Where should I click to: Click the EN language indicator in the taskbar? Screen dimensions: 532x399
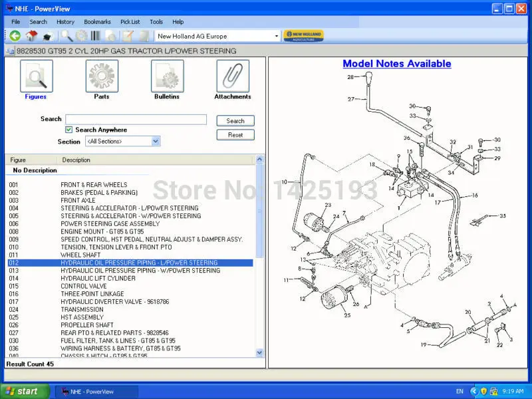(460, 391)
